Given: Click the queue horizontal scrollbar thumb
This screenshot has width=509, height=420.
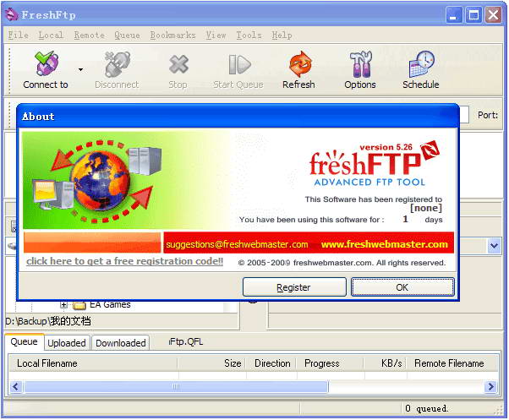Looking at the screenshot, I should (x=176, y=386).
